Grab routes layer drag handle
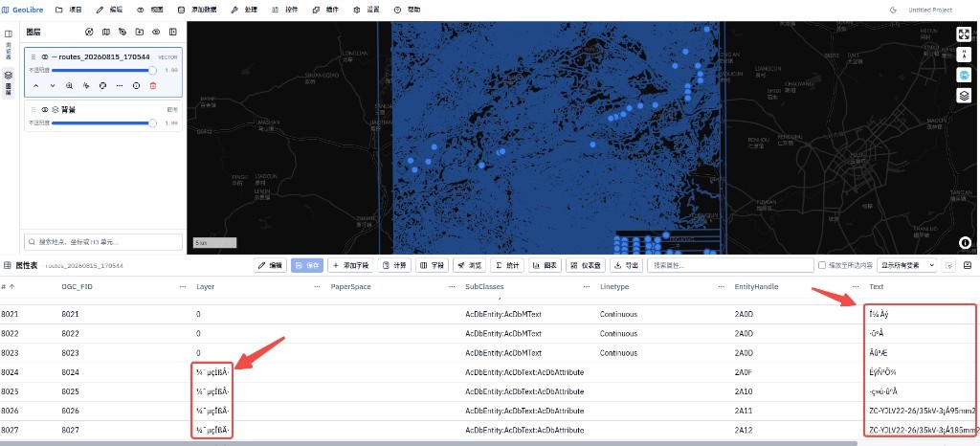The width and height of the screenshot is (980, 446). tap(33, 56)
